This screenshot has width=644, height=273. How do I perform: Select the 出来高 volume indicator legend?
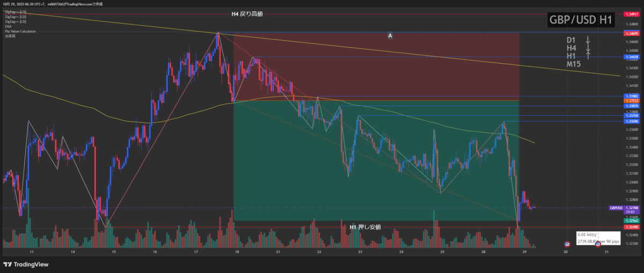click(10, 36)
